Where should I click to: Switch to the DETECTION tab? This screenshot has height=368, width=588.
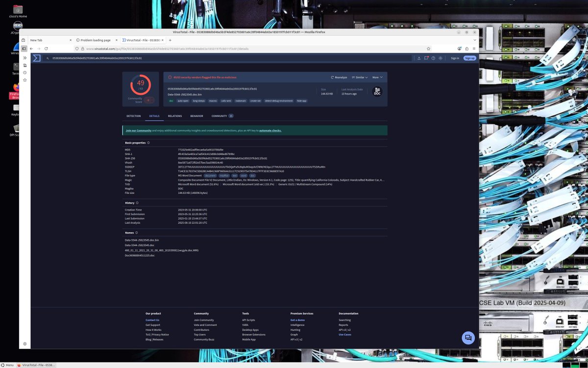point(133,116)
